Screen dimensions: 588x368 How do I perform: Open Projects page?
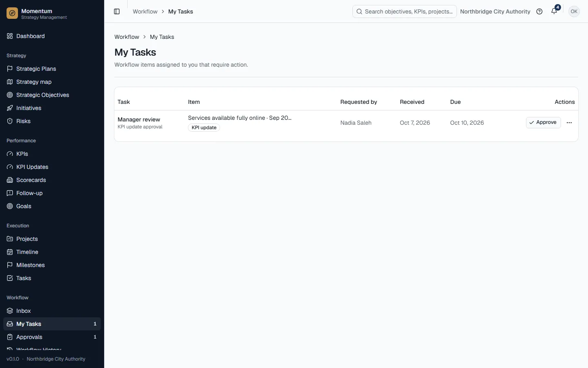(x=52, y=239)
